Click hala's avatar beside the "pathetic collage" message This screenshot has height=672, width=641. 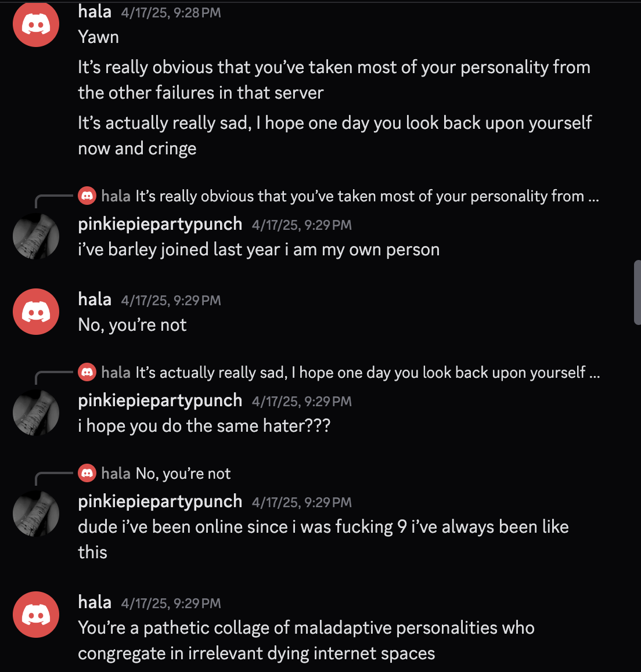coord(36,615)
